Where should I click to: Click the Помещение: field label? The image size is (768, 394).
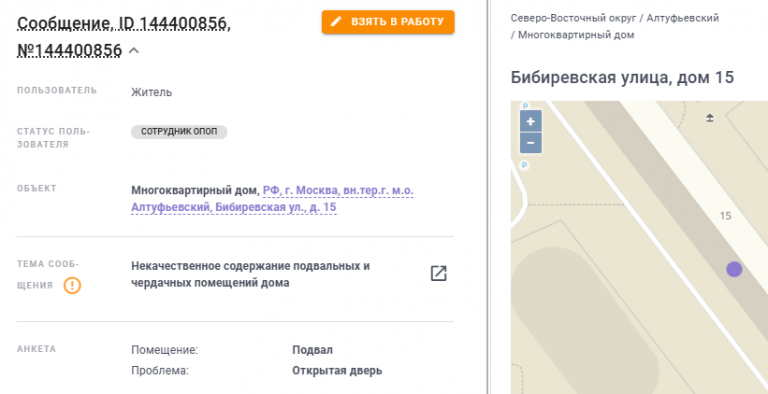(x=165, y=350)
